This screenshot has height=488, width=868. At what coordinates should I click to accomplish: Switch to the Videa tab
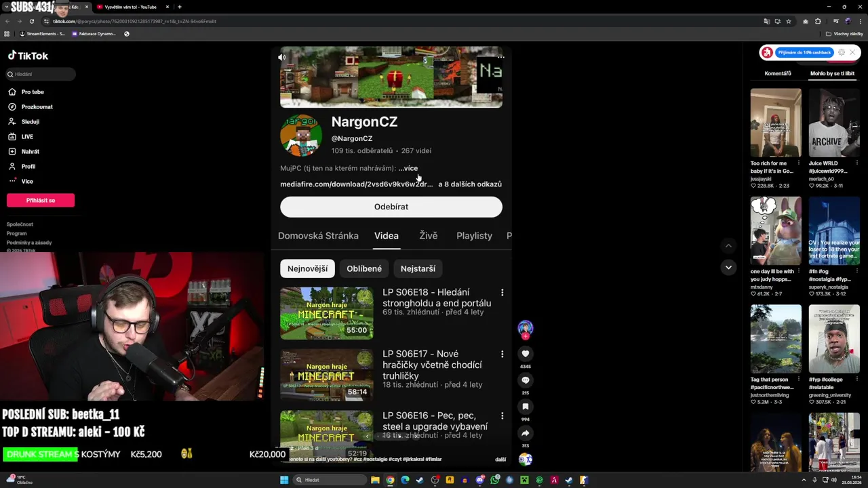coord(387,236)
